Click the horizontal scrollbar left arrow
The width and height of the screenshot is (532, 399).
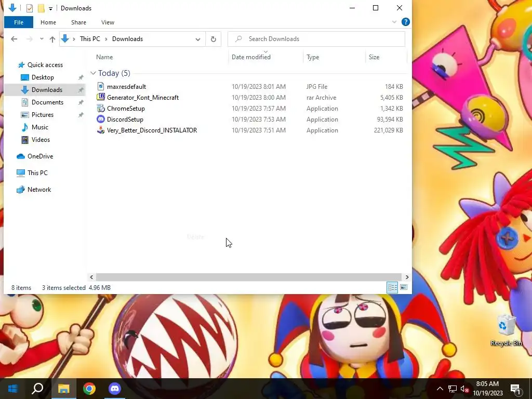point(91,277)
